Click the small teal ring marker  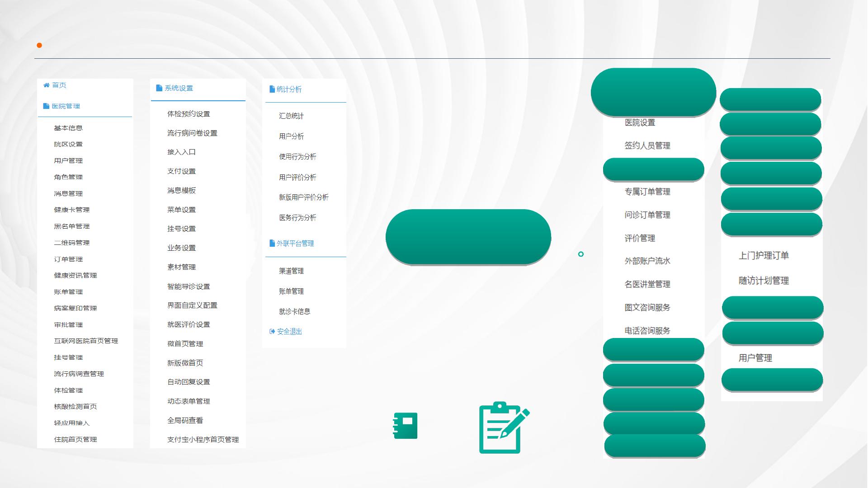pos(581,254)
